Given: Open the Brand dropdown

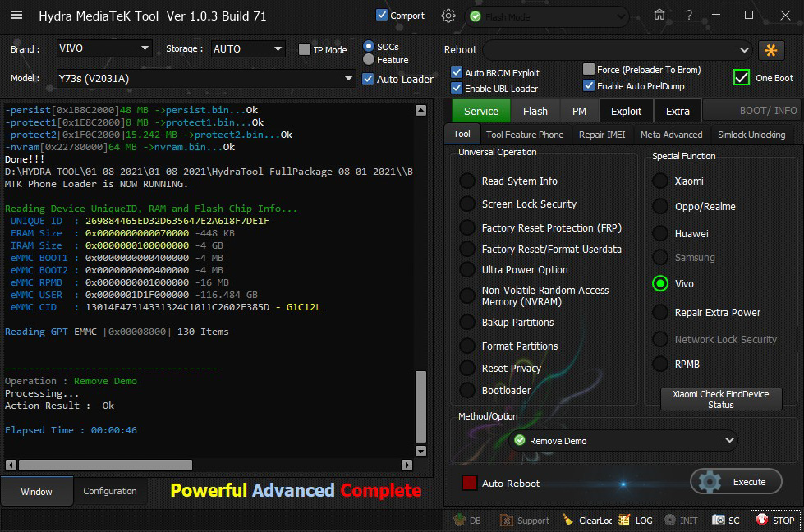Looking at the screenshot, I should tap(103, 48).
